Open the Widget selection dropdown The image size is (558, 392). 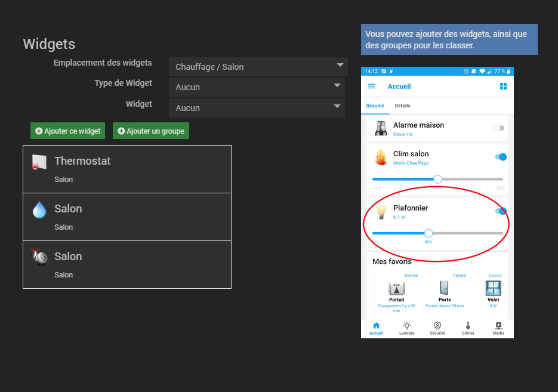pos(257,108)
